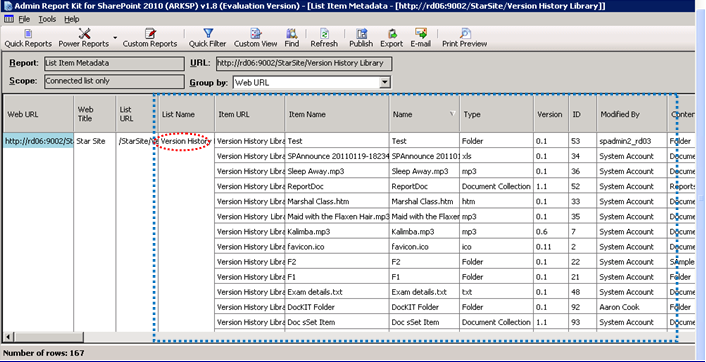Click the ico Type cell
706x362 pixels.
coord(497,247)
